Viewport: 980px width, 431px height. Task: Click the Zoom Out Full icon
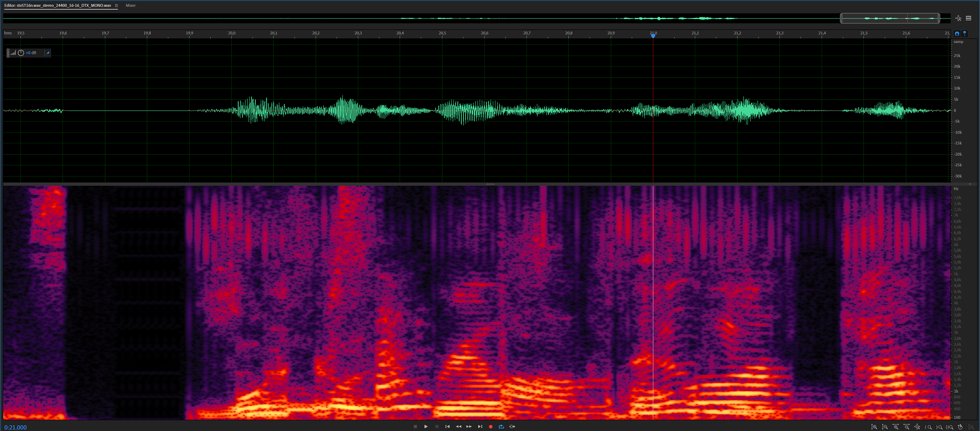[917, 427]
